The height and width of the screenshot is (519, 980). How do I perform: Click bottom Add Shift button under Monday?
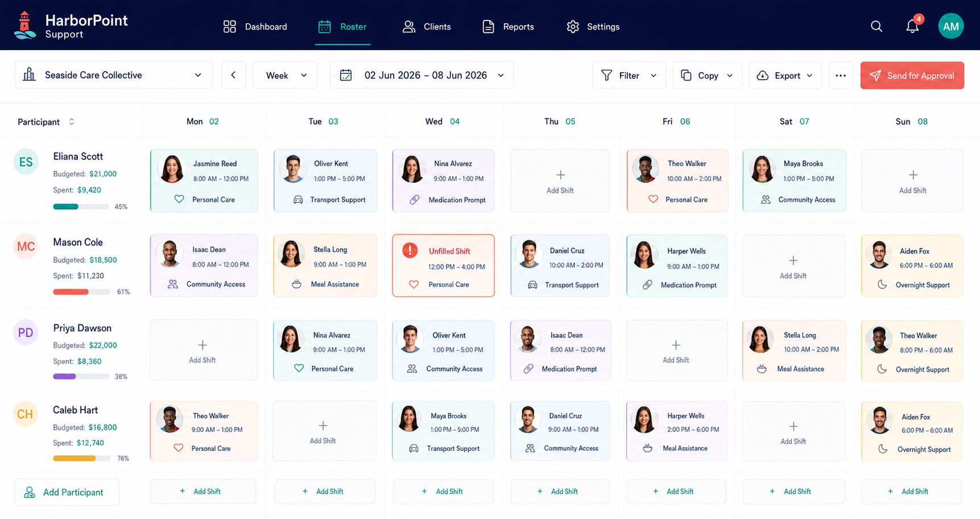click(x=203, y=492)
